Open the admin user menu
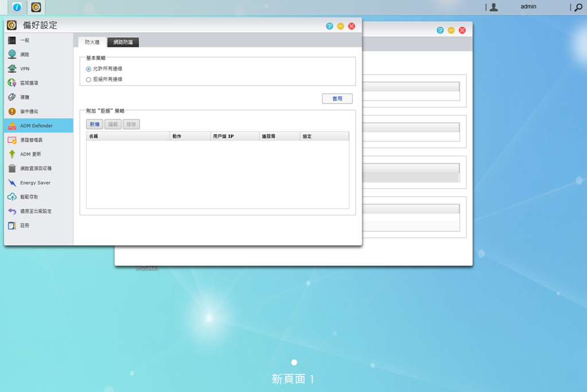 coord(528,6)
